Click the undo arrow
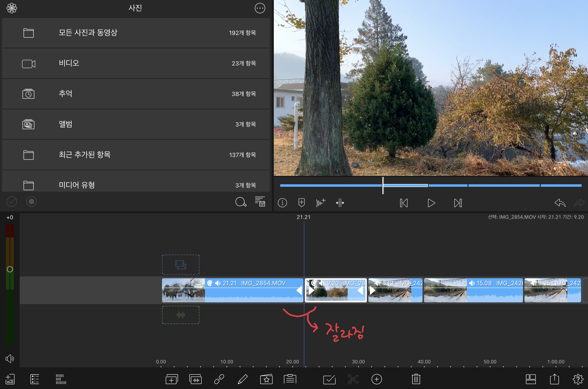 point(560,203)
